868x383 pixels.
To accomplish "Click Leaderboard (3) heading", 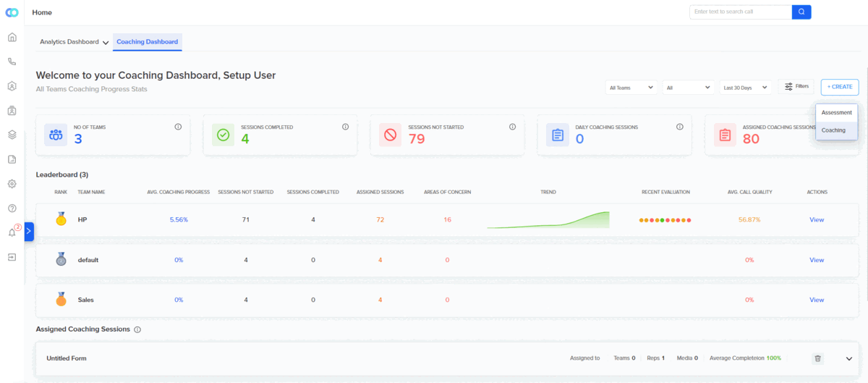I will click(62, 174).
